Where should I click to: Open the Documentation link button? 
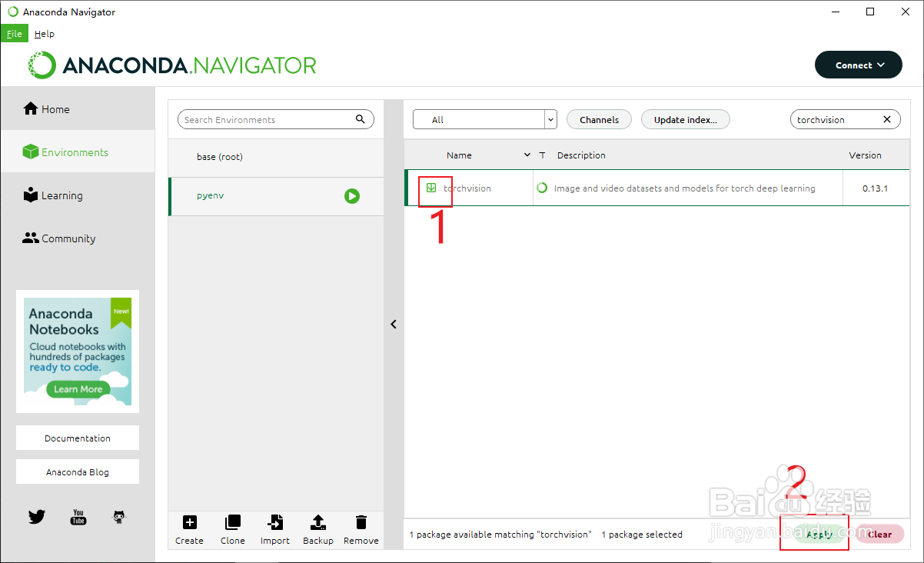[x=78, y=438]
